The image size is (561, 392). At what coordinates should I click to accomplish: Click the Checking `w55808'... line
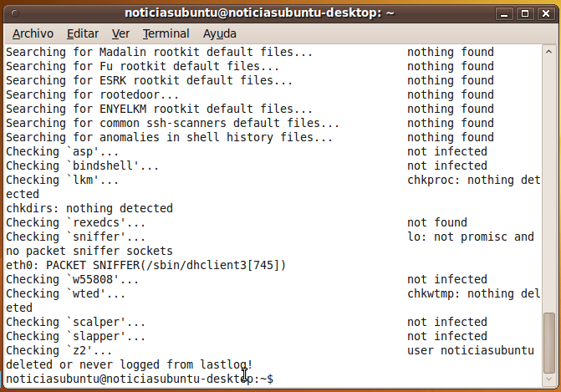click(x=72, y=280)
